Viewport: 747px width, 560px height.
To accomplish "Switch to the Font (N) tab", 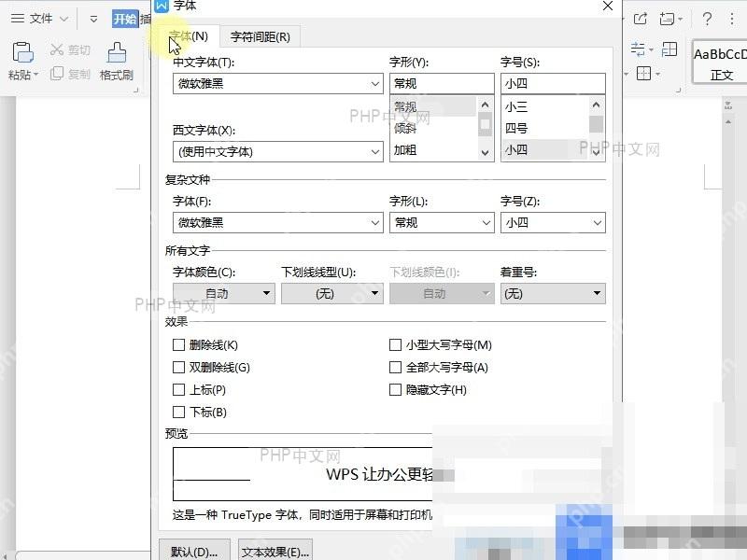I will coord(190,36).
